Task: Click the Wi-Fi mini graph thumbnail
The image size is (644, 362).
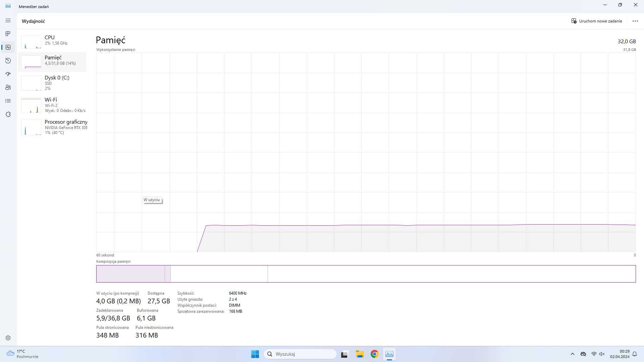Action: 31,105
